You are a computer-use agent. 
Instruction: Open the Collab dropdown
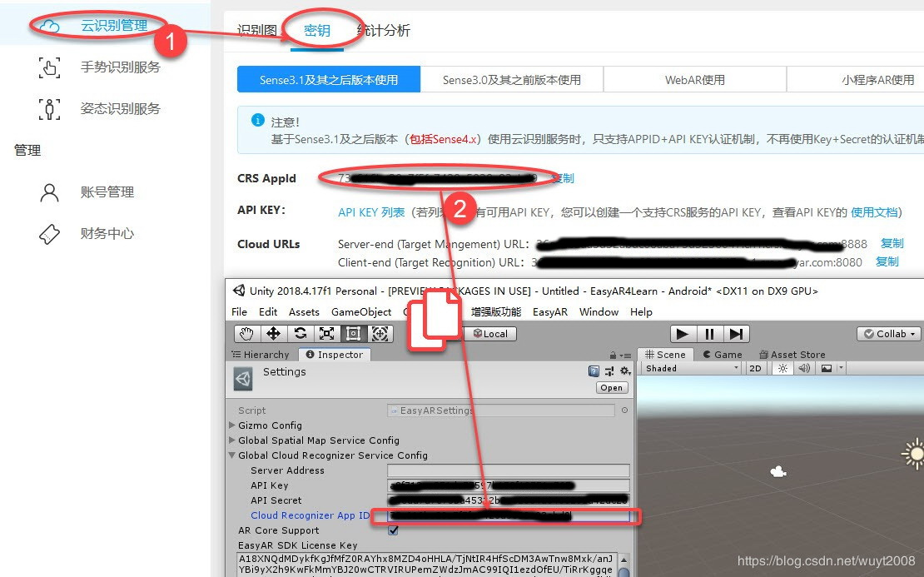click(x=888, y=334)
